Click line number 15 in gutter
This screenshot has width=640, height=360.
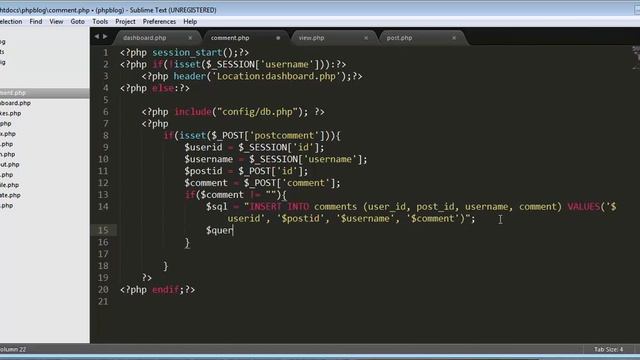(103, 230)
